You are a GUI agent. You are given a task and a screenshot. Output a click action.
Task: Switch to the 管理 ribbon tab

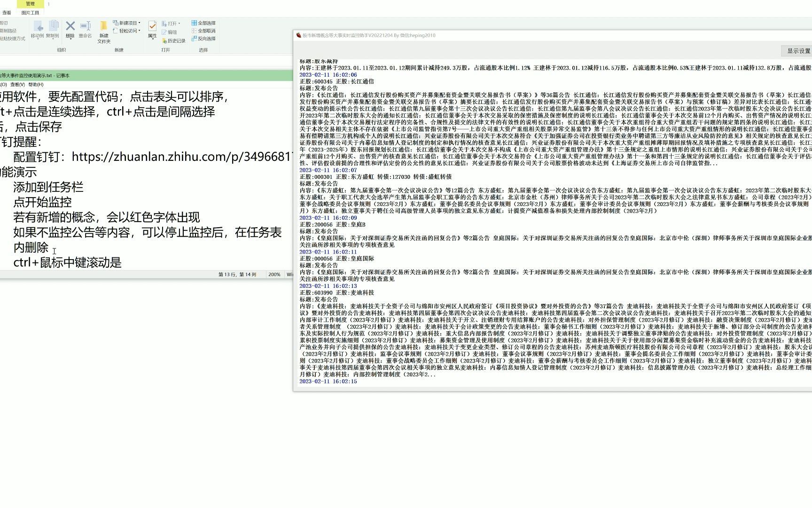coord(30,4)
